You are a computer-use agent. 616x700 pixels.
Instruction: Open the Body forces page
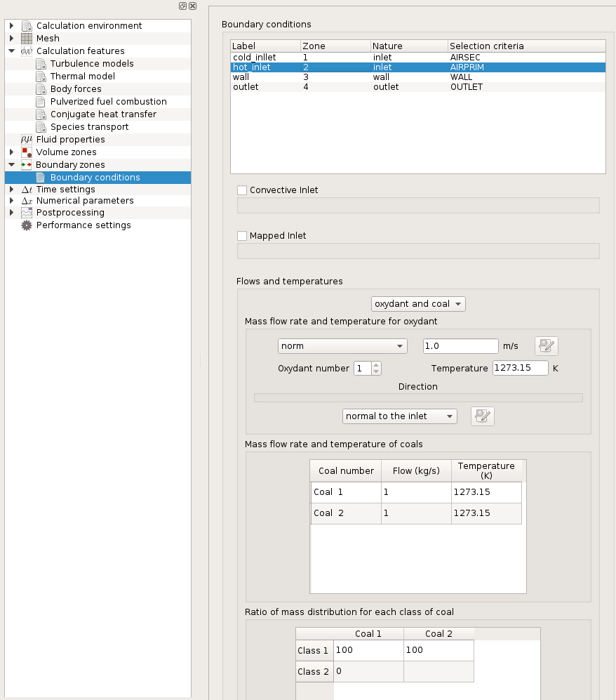[x=76, y=89]
